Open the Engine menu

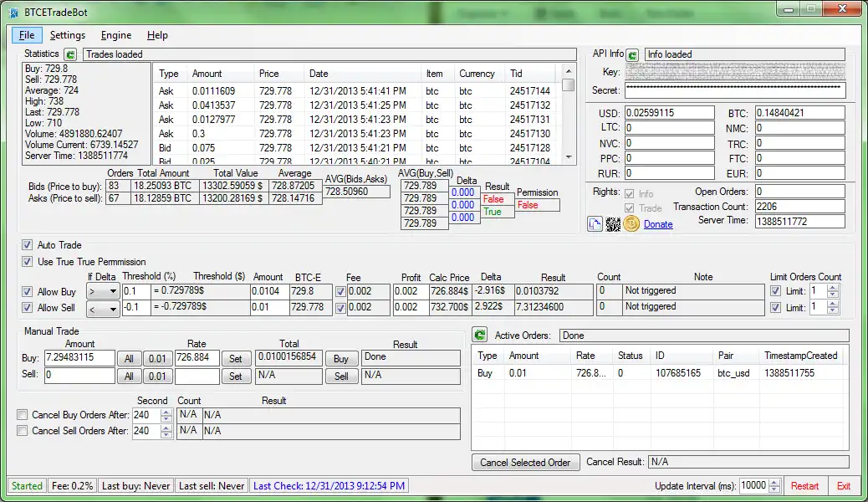coord(116,35)
